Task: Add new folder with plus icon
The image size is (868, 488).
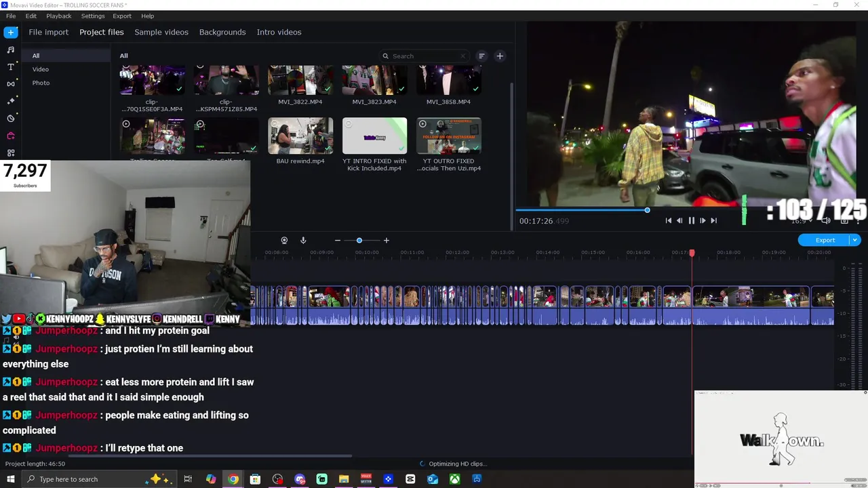Action: click(500, 56)
